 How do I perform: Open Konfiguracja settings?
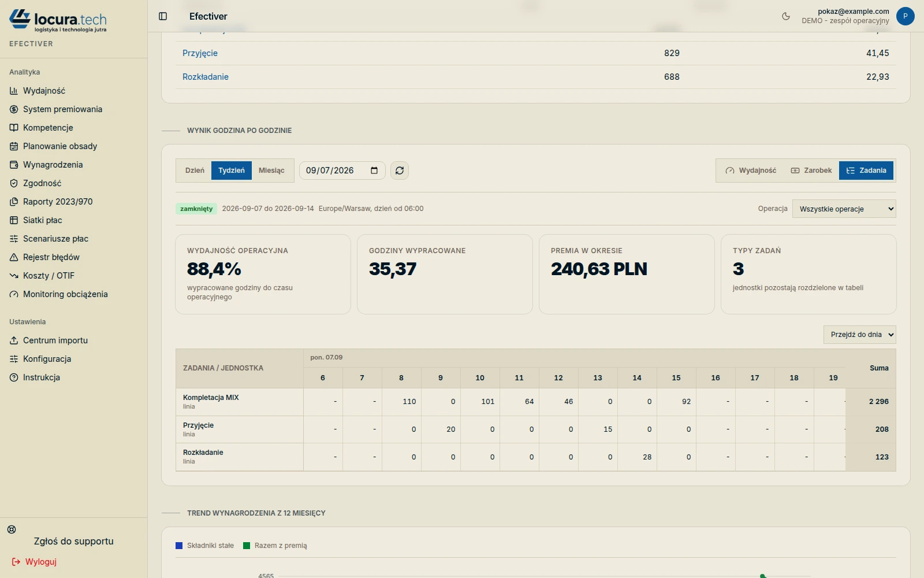74,359
